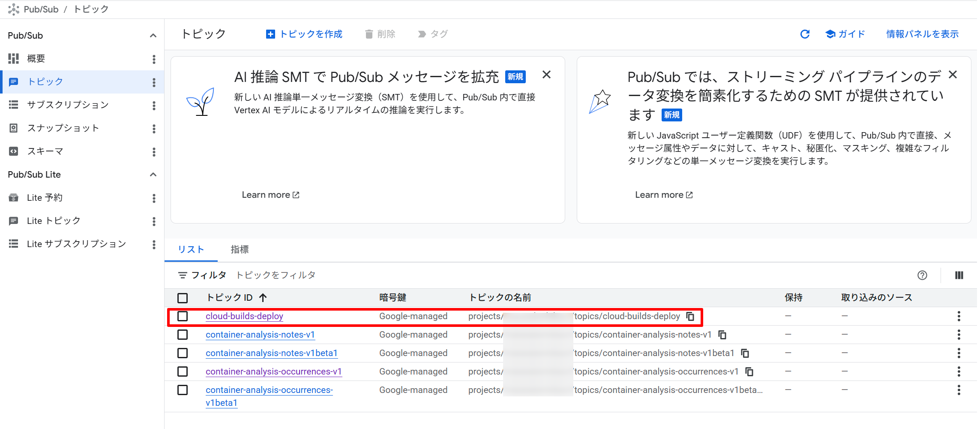Open row actions menu for cloud-builds-deploy
Viewport: 980px width, 429px height.
(x=959, y=316)
